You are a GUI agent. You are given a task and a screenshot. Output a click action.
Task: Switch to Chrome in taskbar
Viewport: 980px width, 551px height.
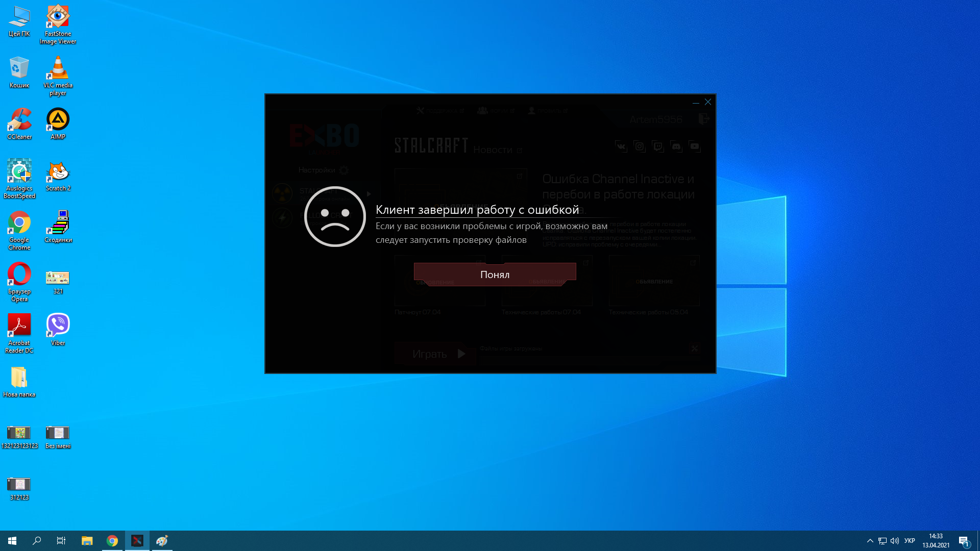(112, 541)
